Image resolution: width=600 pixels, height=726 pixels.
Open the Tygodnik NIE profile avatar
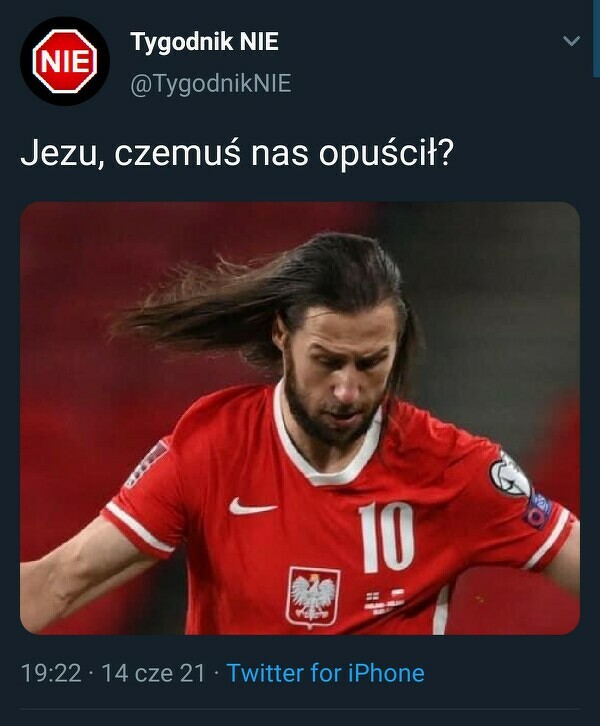65,62
